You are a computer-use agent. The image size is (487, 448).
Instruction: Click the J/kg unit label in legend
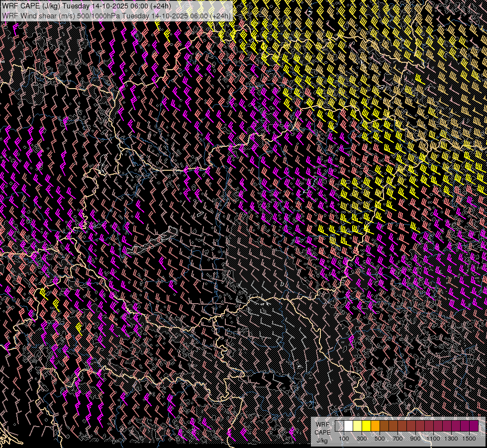(322, 441)
